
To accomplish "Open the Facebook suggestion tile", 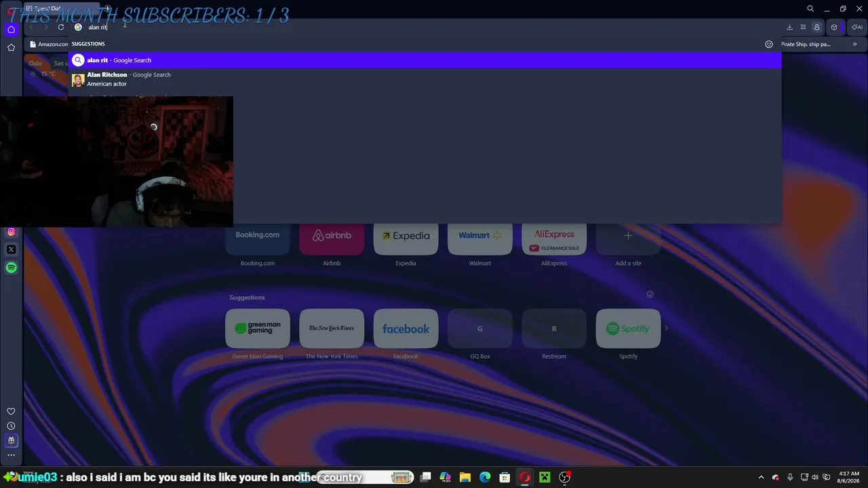I will point(406,329).
